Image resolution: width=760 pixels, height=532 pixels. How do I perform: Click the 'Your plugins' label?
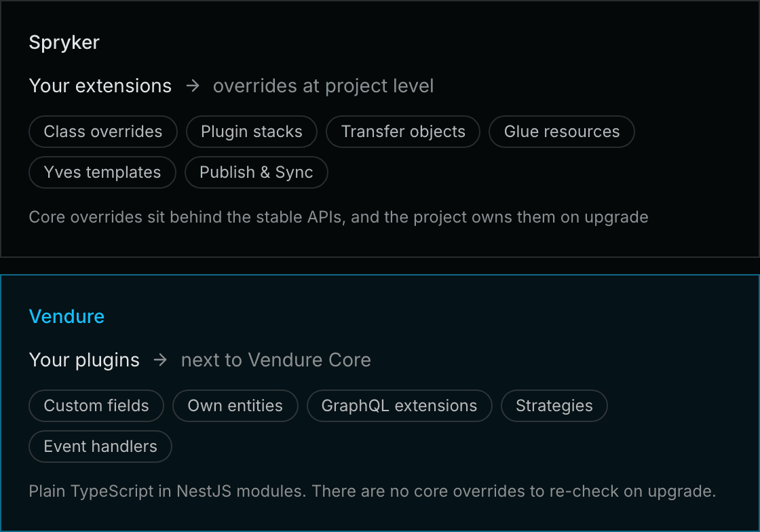click(x=84, y=360)
